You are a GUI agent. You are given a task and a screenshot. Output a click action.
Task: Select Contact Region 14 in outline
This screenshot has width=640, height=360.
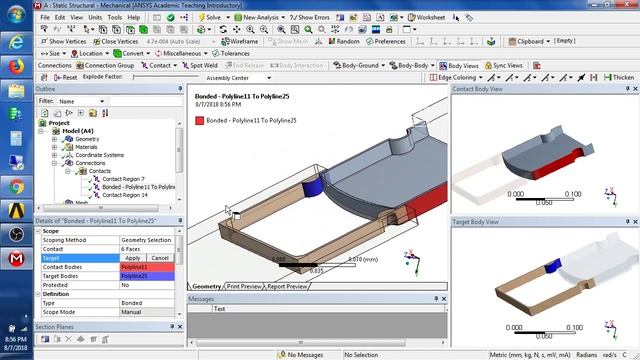pyautogui.click(x=124, y=195)
